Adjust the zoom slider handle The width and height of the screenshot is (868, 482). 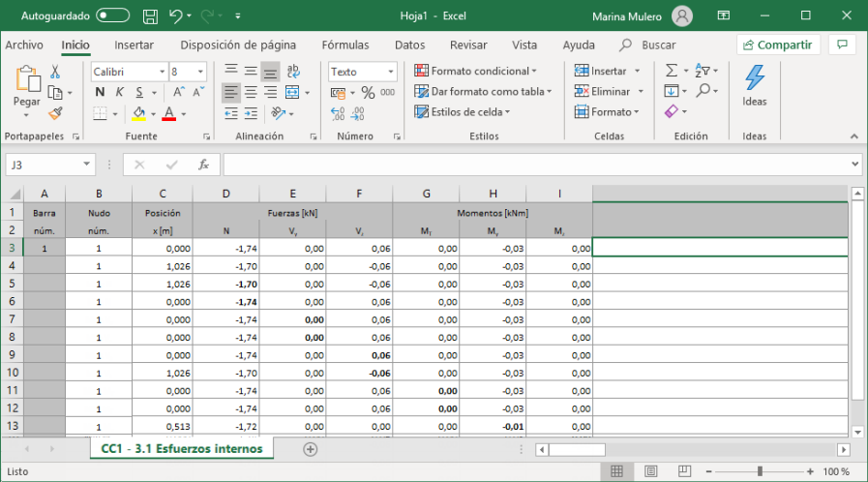pos(760,471)
